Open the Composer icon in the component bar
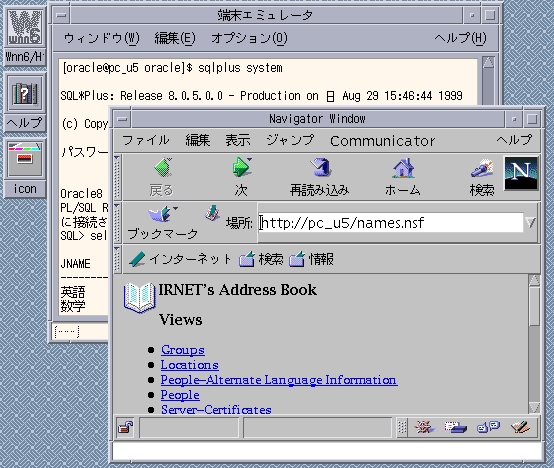554x468 pixels. click(520, 427)
